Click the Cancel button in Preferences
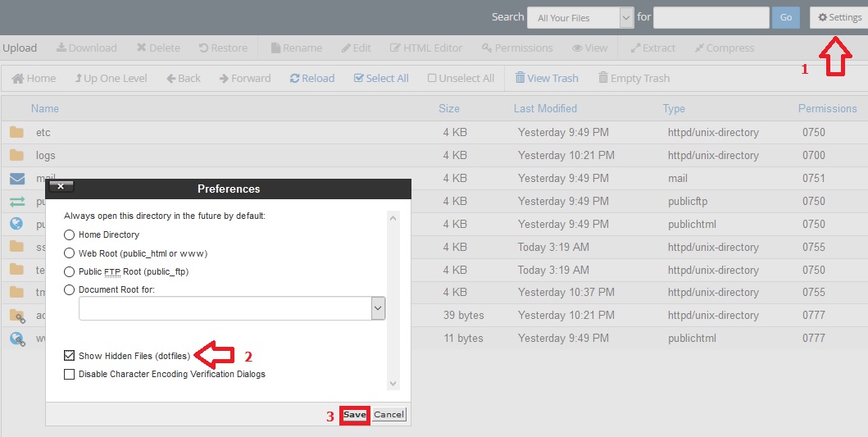This screenshot has height=437, width=868. point(389,414)
